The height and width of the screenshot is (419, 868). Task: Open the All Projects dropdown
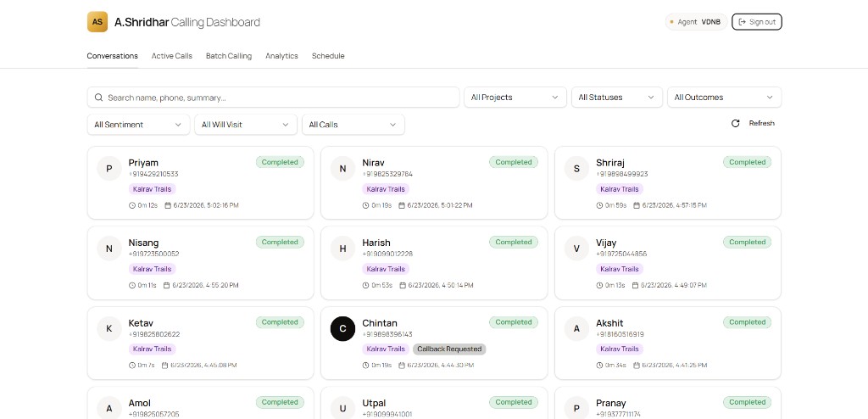click(x=515, y=97)
